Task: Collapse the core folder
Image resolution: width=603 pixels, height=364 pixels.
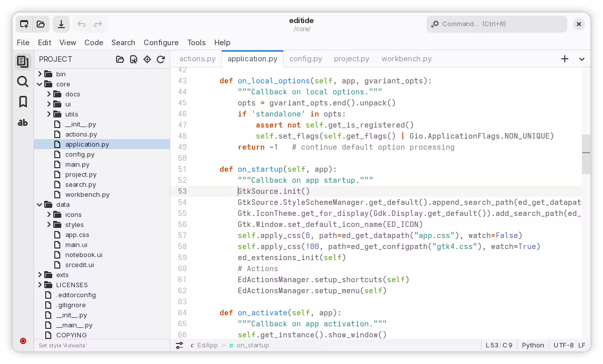Action: [40, 84]
